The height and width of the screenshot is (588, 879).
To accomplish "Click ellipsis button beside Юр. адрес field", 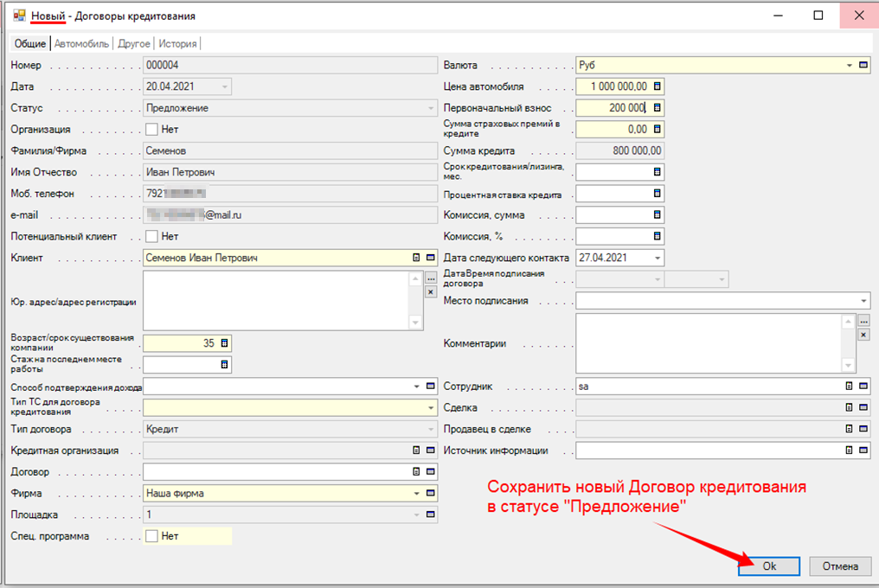I will (x=431, y=278).
